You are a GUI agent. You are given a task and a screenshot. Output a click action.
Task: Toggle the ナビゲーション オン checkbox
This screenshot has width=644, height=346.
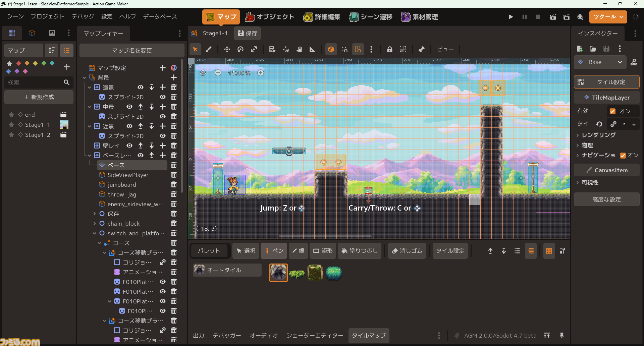click(x=623, y=155)
